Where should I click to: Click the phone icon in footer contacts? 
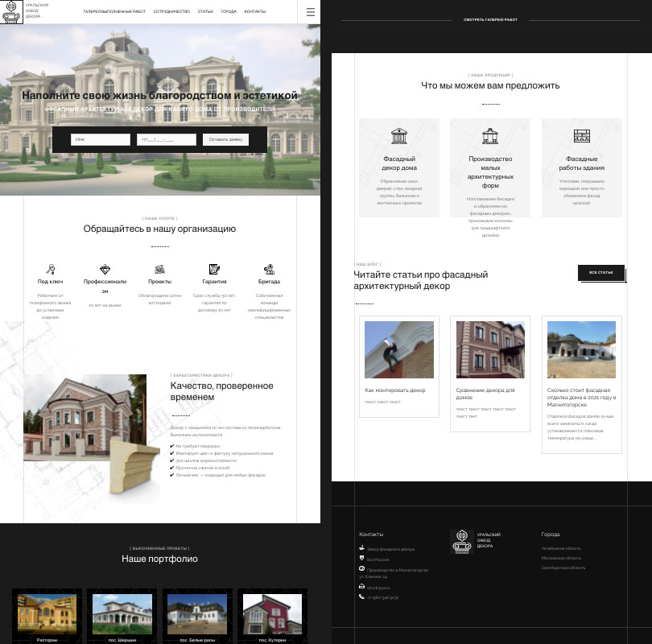point(361,597)
